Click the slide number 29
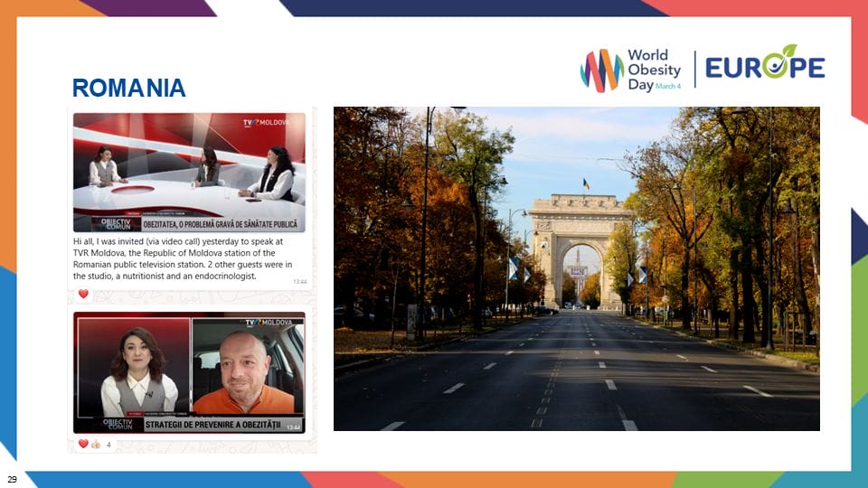Viewport: 868px width, 488px height. pos(12,478)
